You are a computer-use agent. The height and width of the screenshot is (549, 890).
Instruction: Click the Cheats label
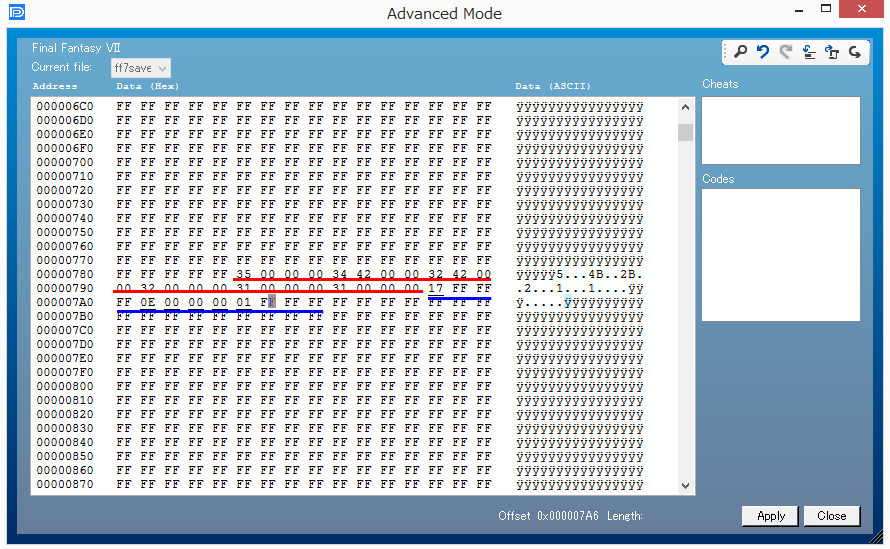[x=720, y=84]
